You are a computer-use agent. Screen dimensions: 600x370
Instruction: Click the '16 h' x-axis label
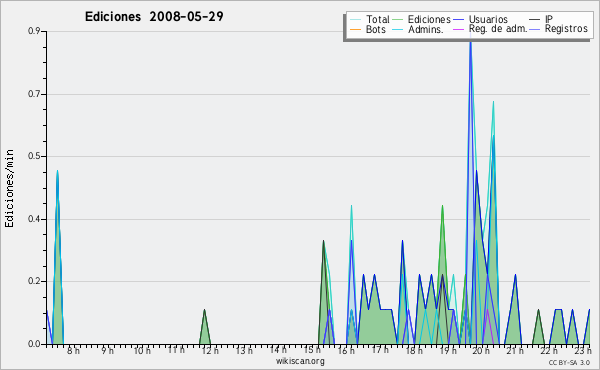346,350
